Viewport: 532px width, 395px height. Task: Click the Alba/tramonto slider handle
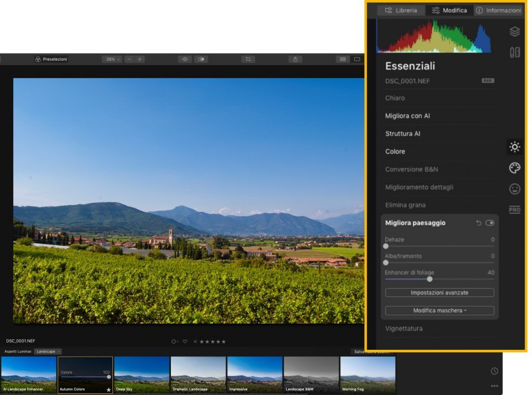pyautogui.click(x=386, y=263)
